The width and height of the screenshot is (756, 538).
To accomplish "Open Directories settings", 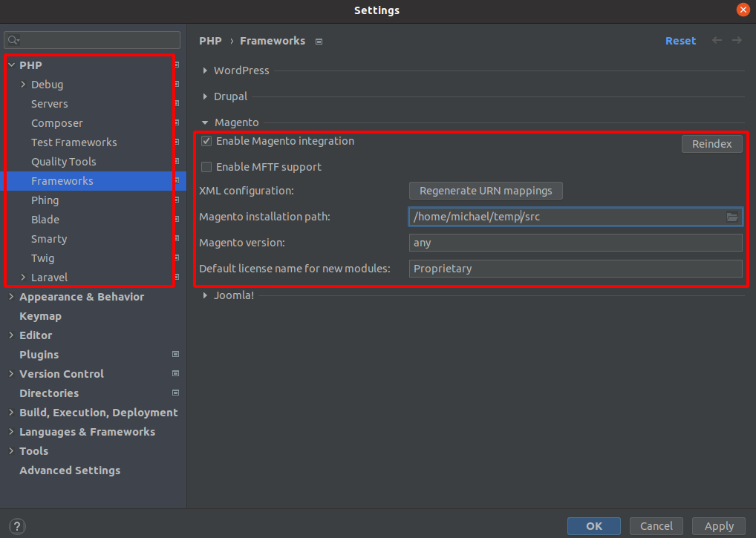I will click(49, 393).
